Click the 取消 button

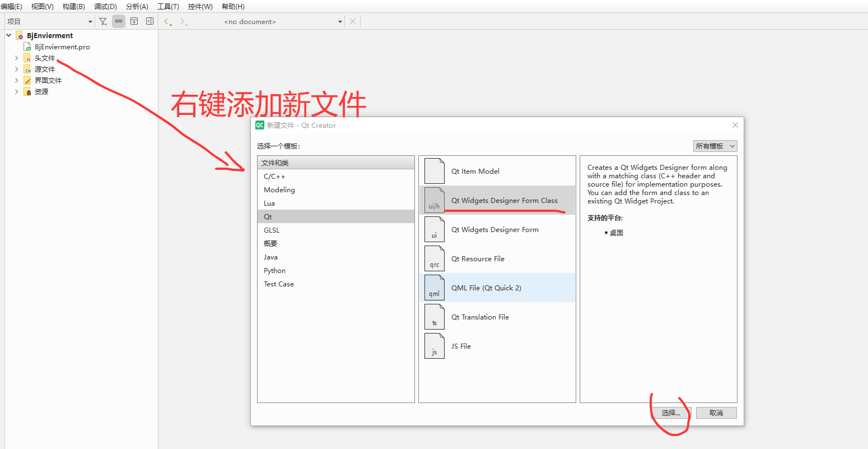(716, 413)
